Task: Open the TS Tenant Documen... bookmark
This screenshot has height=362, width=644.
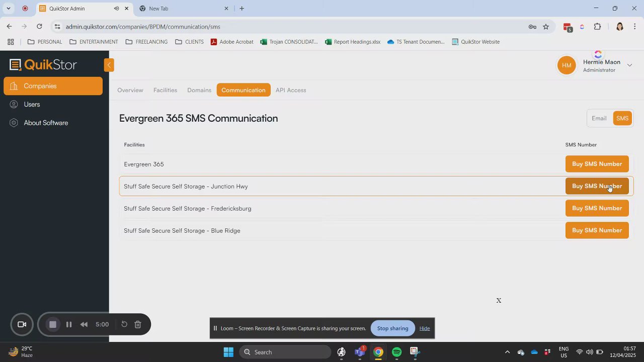Action: [x=416, y=42]
